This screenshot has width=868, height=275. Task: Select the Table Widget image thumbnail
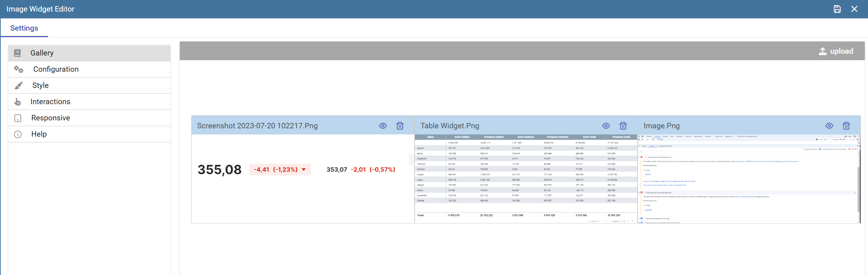point(526,179)
